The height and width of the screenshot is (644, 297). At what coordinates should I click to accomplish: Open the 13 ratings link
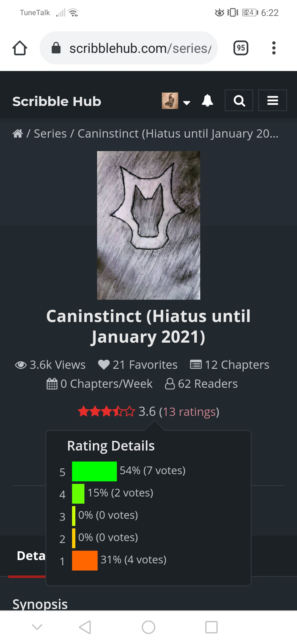(x=189, y=412)
